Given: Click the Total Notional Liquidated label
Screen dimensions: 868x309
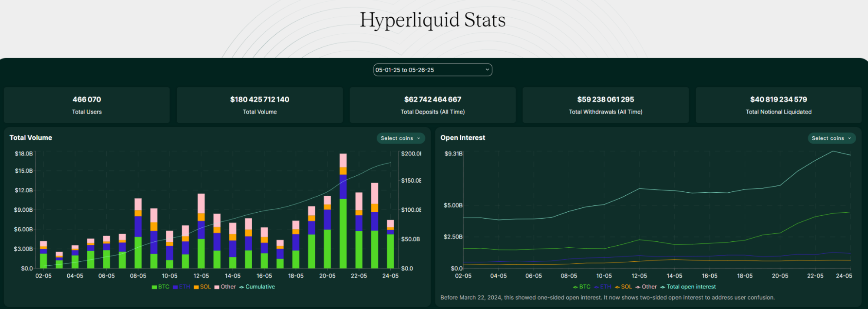Looking at the screenshot, I should click(x=779, y=112).
